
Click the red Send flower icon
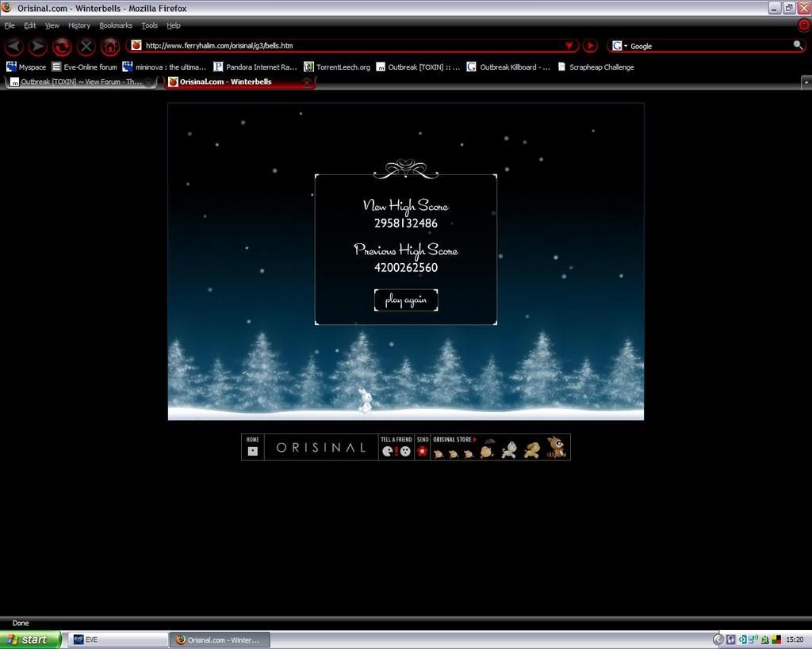point(422,451)
